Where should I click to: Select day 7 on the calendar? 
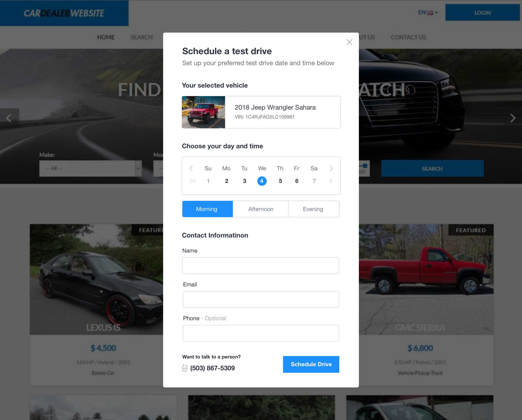[x=314, y=181]
